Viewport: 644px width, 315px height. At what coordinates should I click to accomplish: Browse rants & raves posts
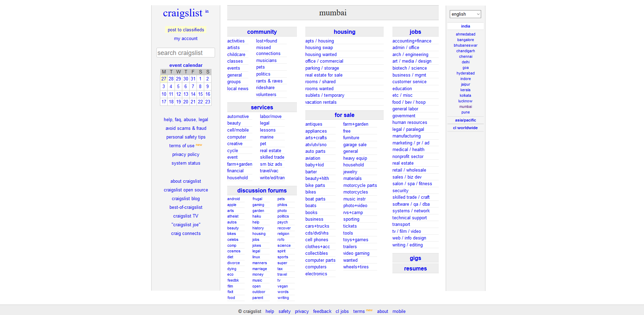pos(269,81)
